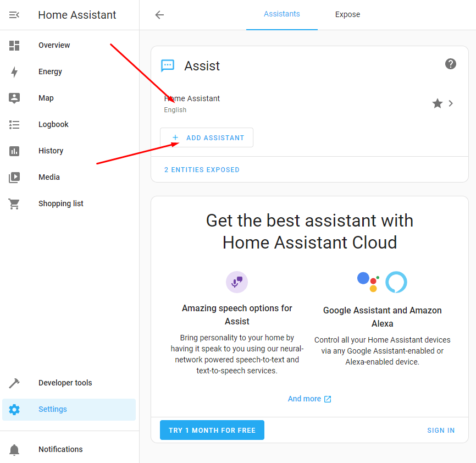
Task: Click the Add Assistant button
Action: [207, 137]
